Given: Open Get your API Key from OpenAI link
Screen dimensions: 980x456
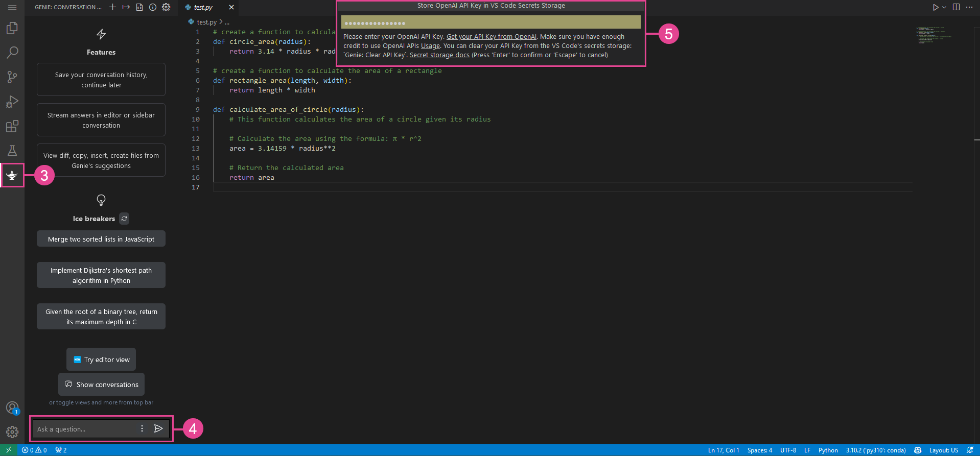Looking at the screenshot, I should tap(492, 37).
